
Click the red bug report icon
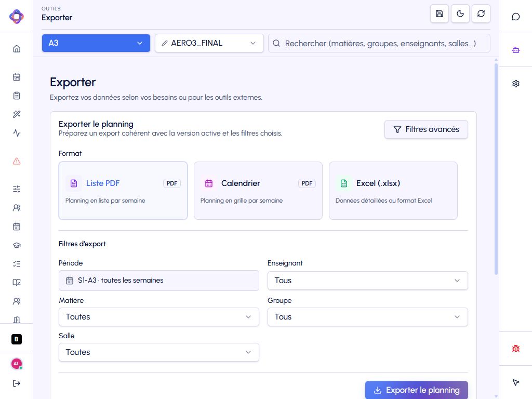point(516,349)
